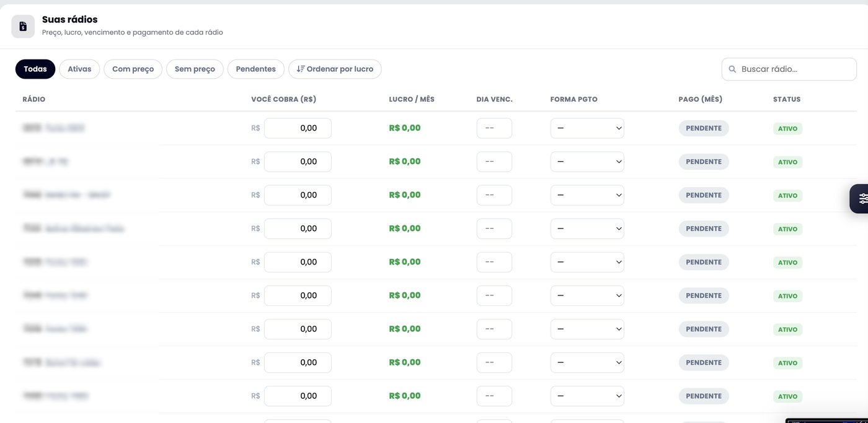Open Forma Pgto select in the third row
This screenshot has width=868, height=423.
(x=587, y=195)
